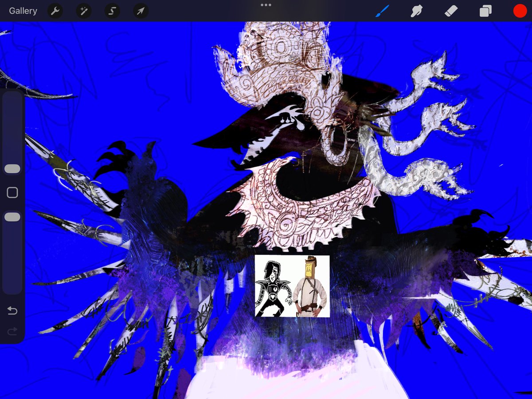Tap the three-dot handle at top center
Screen dimensions: 532x399
(x=266, y=5)
